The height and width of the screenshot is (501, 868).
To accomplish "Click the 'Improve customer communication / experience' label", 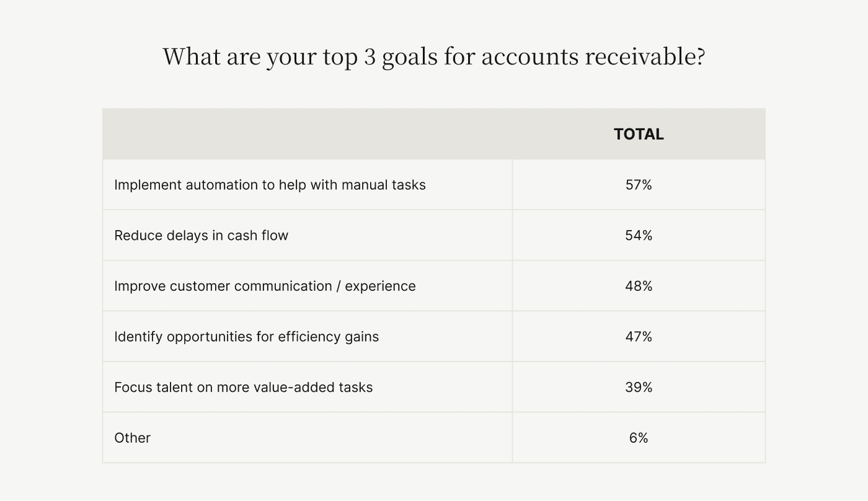I will pyautogui.click(x=265, y=286).
